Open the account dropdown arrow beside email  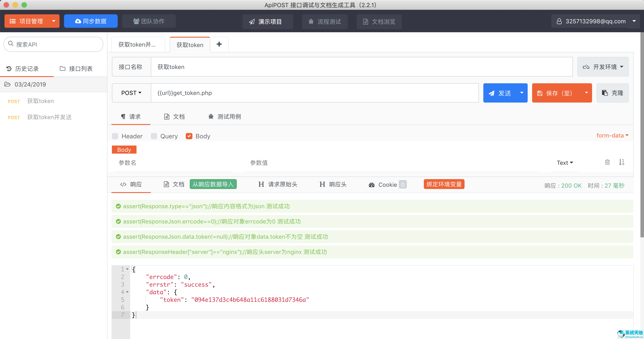[634, 21]
